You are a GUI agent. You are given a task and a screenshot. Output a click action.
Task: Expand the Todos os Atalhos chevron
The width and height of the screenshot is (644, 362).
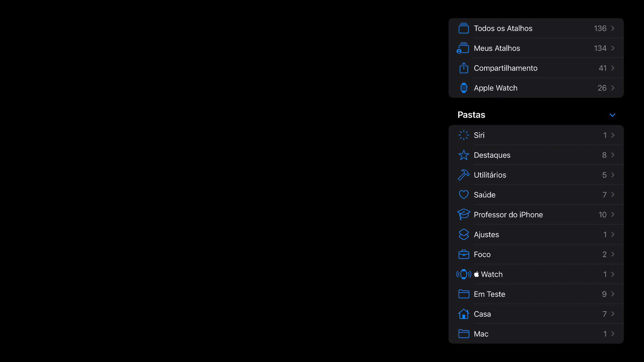(613, 28)
